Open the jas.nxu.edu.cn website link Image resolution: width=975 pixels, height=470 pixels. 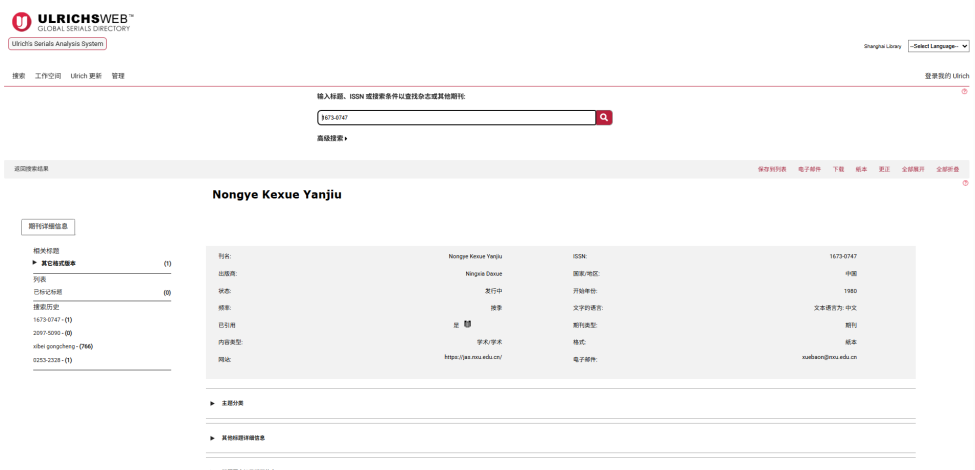pos(473,357)
